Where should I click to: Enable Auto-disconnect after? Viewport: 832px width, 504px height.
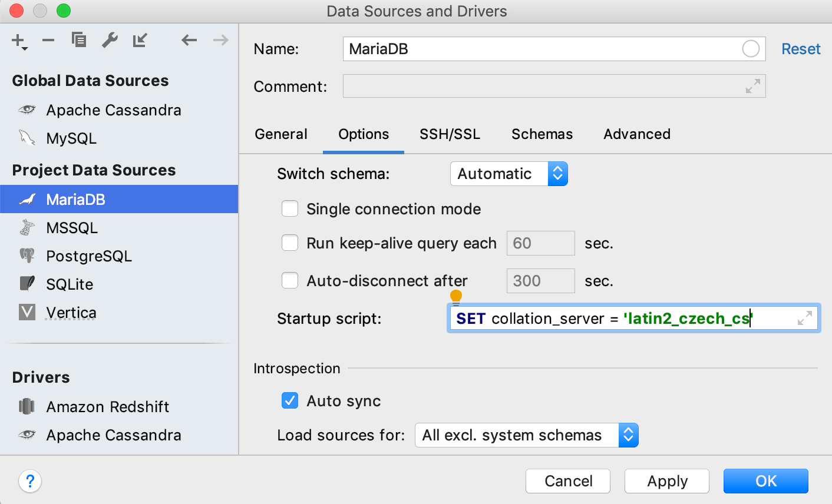pyautogui.click(x=290, y=281)
